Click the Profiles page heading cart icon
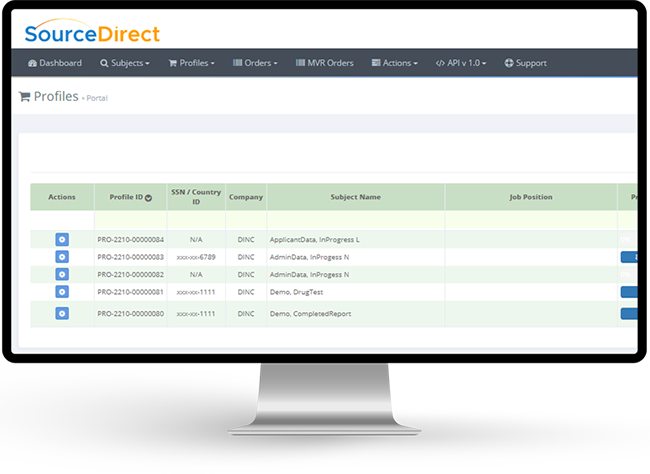The width and height of the screenshot is (650, 474). (24, 97)
